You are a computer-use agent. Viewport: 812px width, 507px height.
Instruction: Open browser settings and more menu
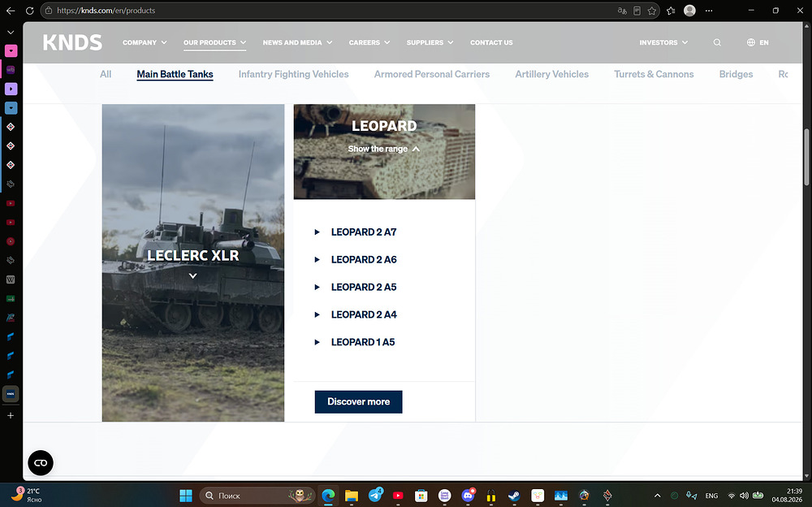pyautogui.click(x=709, y=11)
